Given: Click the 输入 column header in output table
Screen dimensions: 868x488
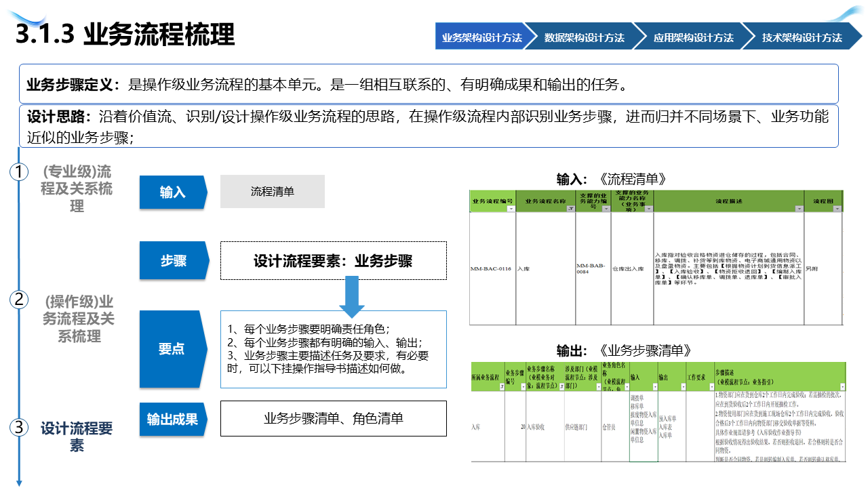Looking at the screenshot, I should coord(643,377).
